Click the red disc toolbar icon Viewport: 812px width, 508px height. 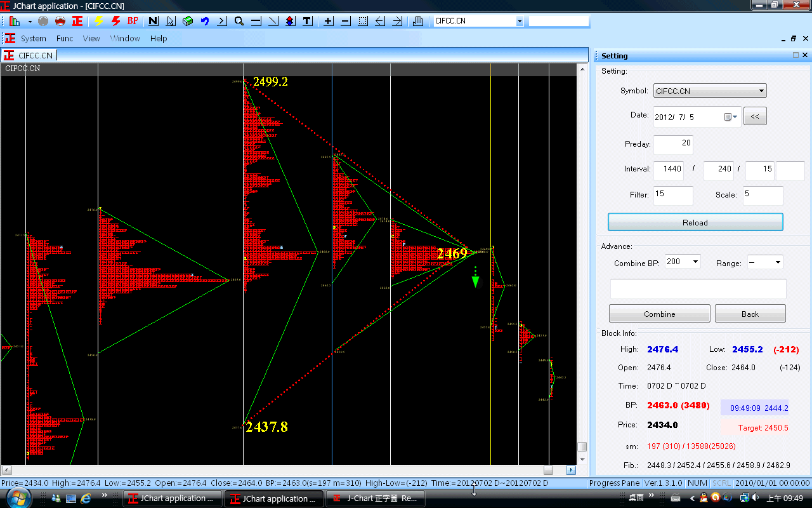point(60,21)
